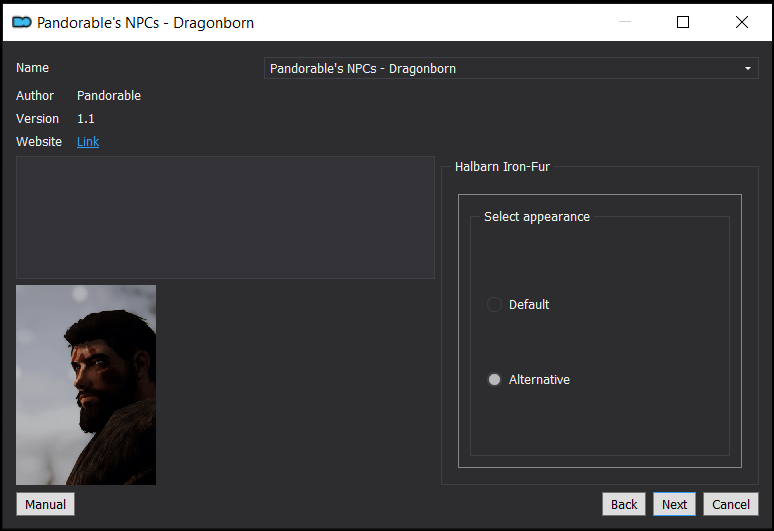This screenshot has height=531, width=774.
Task: Click the Halbarn Iron-Fur preview image
Action: click(86, 385)
